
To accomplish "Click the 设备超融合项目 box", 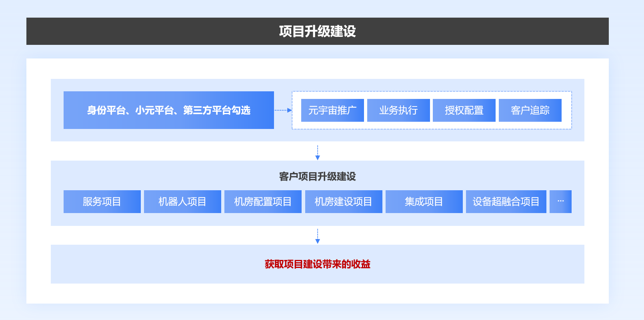I will coord(506,201).
